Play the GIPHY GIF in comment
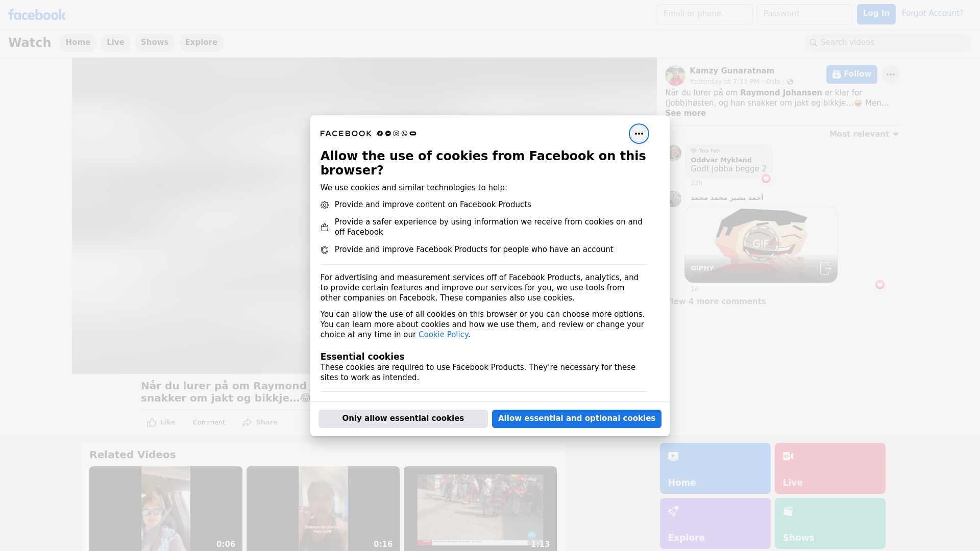The height and width of the screenshot is (551, 980). 761,244
